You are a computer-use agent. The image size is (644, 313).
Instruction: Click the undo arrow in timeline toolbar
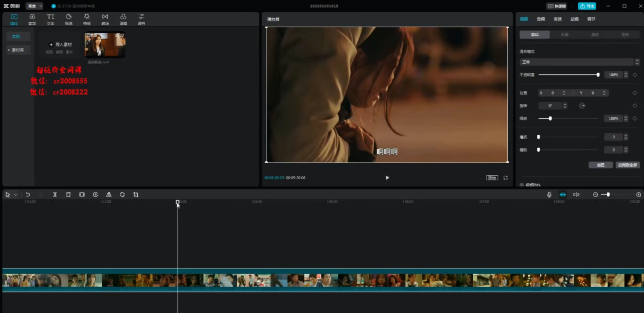coord(28,195)
